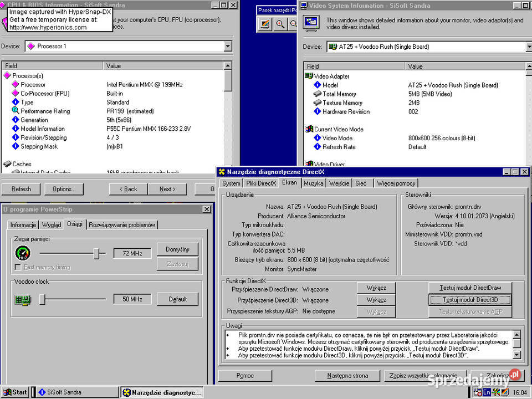Click the Pomoc button
The width and height of the screenshot is (532, 399).
(x=245, y=376)
